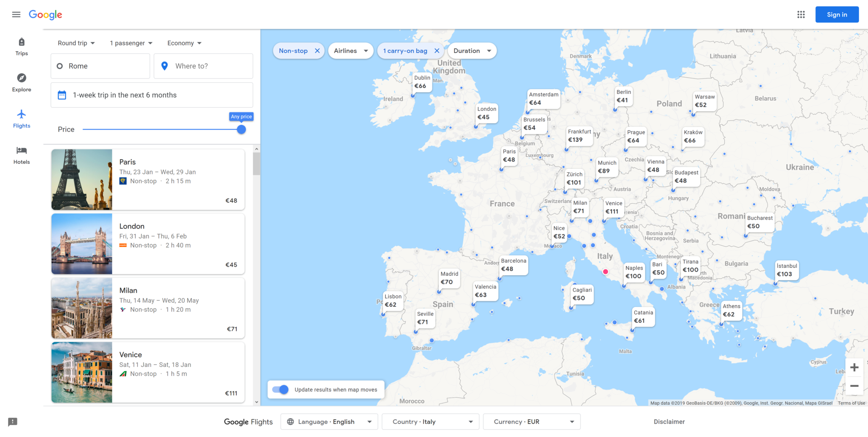Select the Barcelona €48 map label

point(514,265)
